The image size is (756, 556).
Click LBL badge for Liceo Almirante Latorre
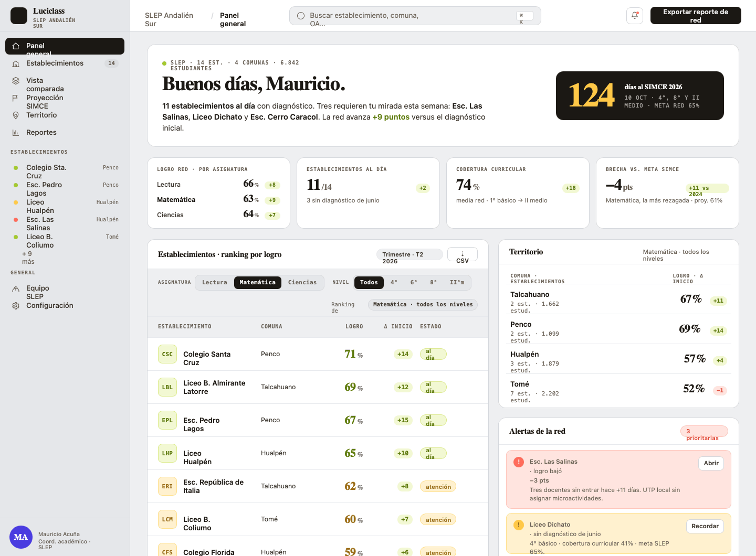tap(167, 387)
